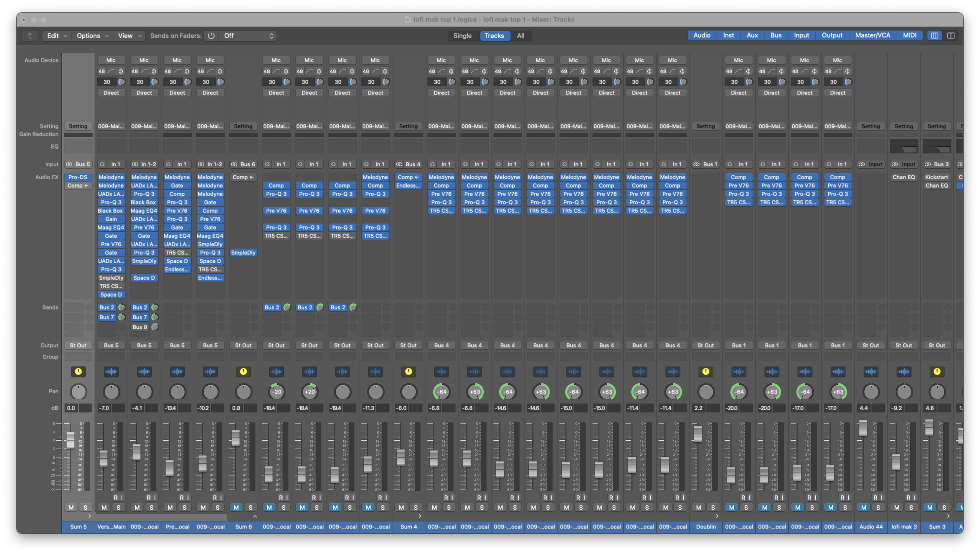Switch to wide channel strips view icon
The image size is (980, 554).
(951, 36)
